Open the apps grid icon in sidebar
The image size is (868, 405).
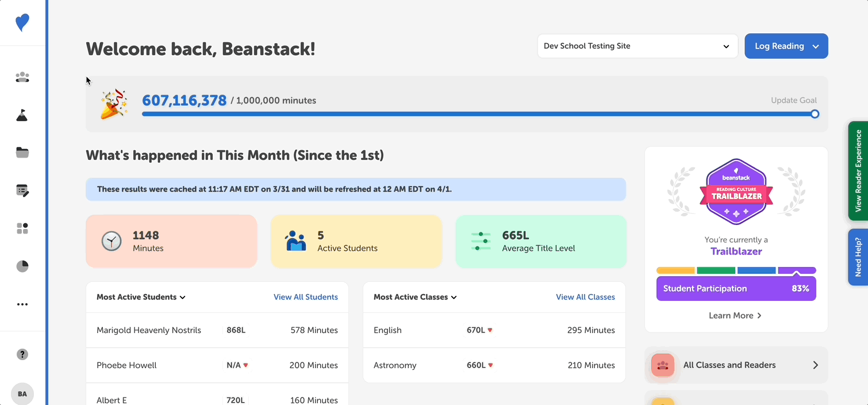(x=22, y=228)
